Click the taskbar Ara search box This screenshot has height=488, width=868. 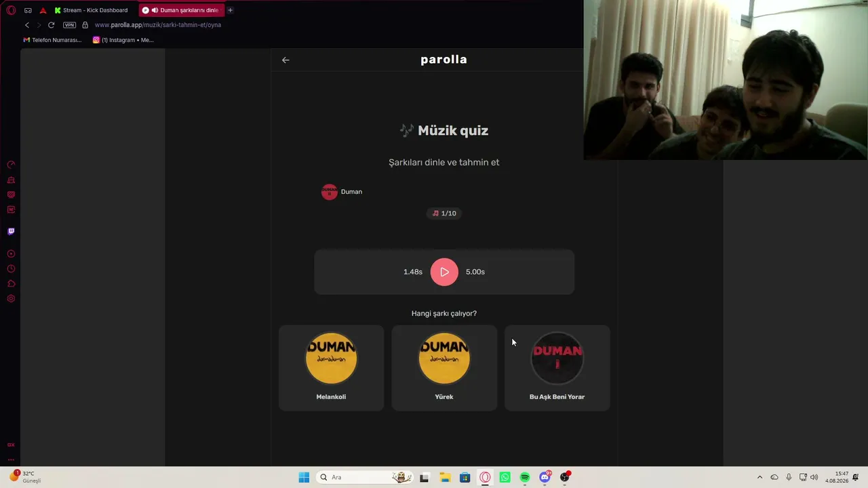pos(366,477)
